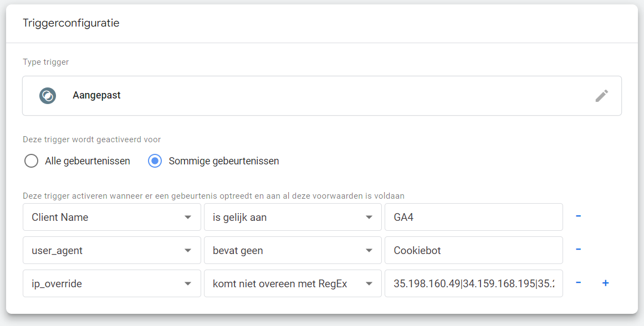Screen dimensions: 644x326
Task: Expand the 'is gelijk aan' operator dropdown
Action: [x=293, y=217]
